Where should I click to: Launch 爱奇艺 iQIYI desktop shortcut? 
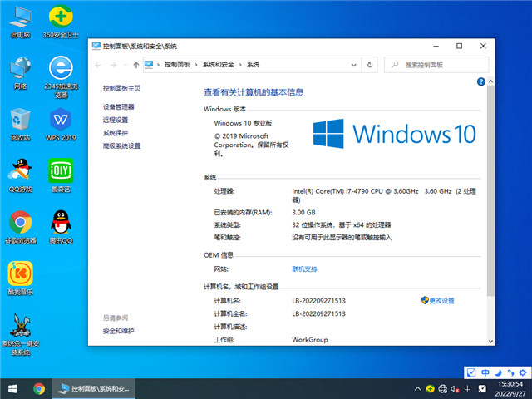click(61, 175)
